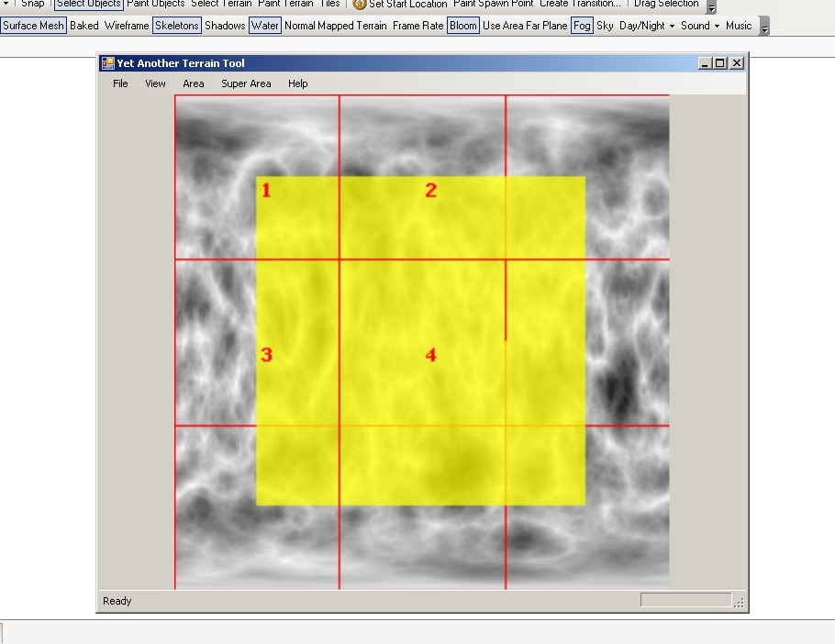This screenshot has height=644, width=835.
Task: Toggle the Surface Mesh view option
Action: coord(33,26)
